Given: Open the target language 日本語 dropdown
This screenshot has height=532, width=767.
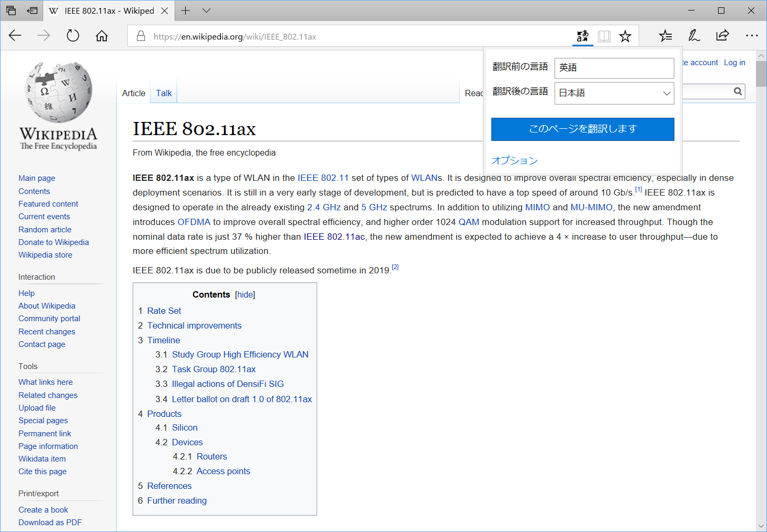Looking at the screenshot, I should pyautogui.click(x=614, y=93).
